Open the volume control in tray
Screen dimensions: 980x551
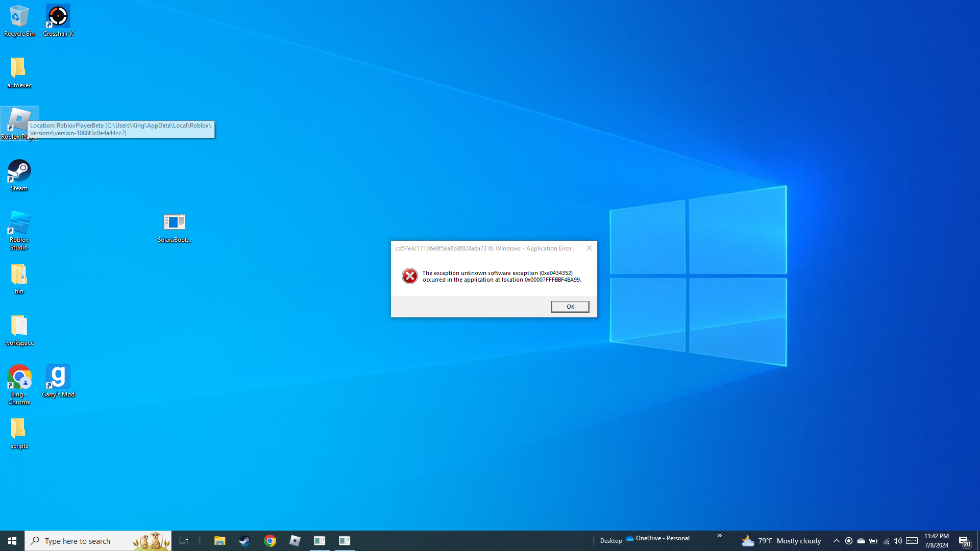[x=897, y=541]
